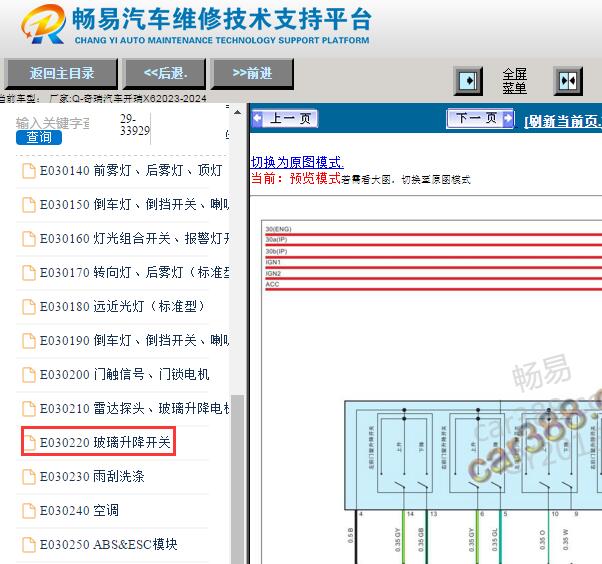Click the current vehicle model text line
Viewport: 602px width, 564px height.
pyautogui.click(x=103, y=99)
